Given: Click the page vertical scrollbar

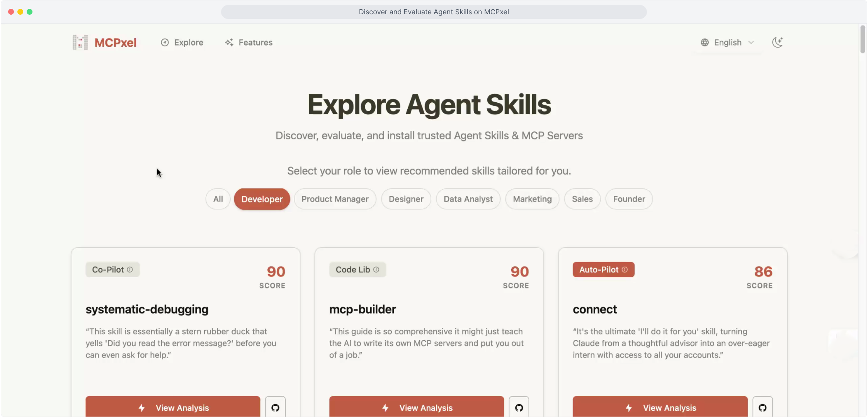Looking at the screenshot, I should [863, 39].
